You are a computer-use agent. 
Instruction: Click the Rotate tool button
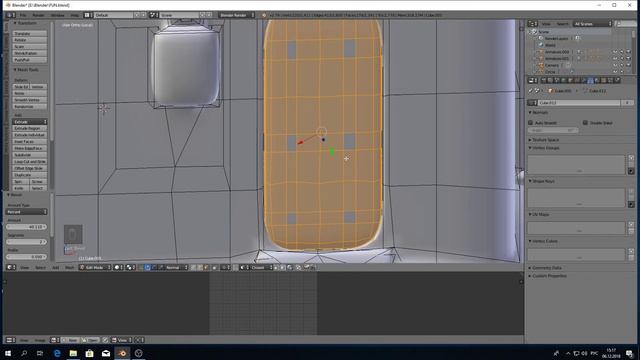[29, 40]
